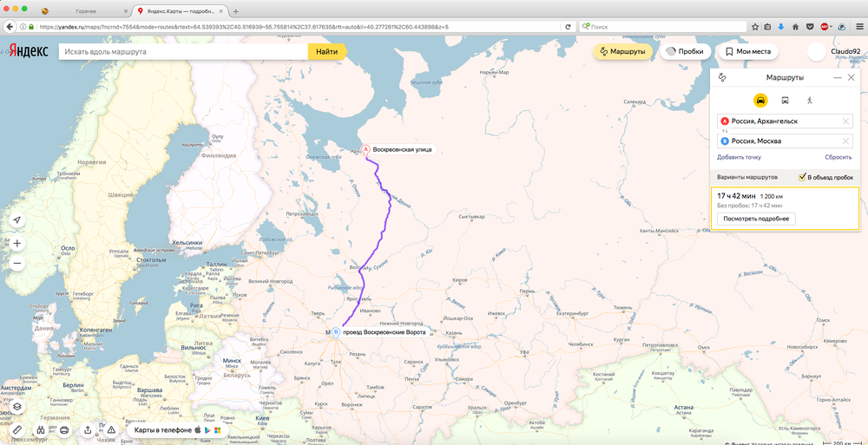The width and height of the screenshot is (868, 445).
Task: Open Google Play maps link
Action: coord(207,430)
